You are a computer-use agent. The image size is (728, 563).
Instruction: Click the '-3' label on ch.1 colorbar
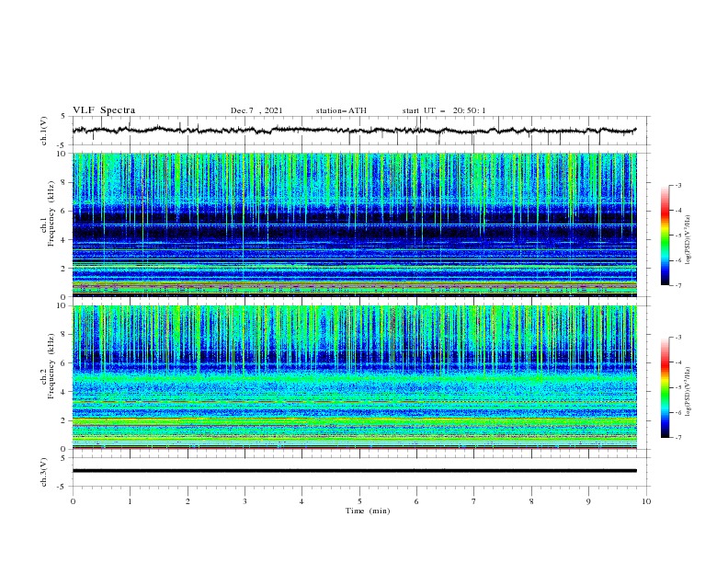click(x=678, y=185)
